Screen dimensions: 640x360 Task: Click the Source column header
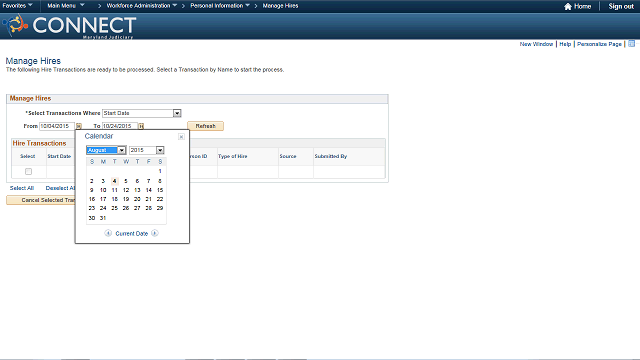tap(288, 156)
